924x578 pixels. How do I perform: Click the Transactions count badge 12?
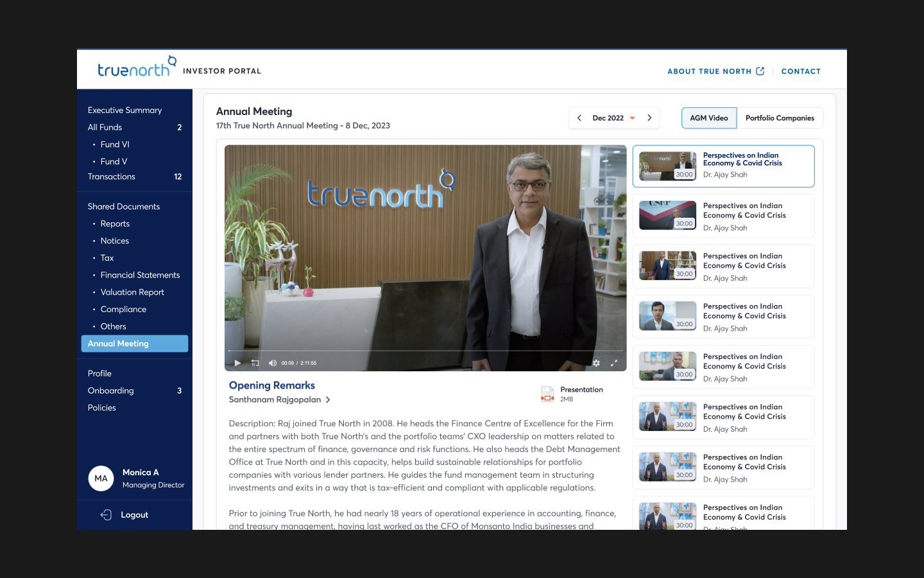(178, 177)
